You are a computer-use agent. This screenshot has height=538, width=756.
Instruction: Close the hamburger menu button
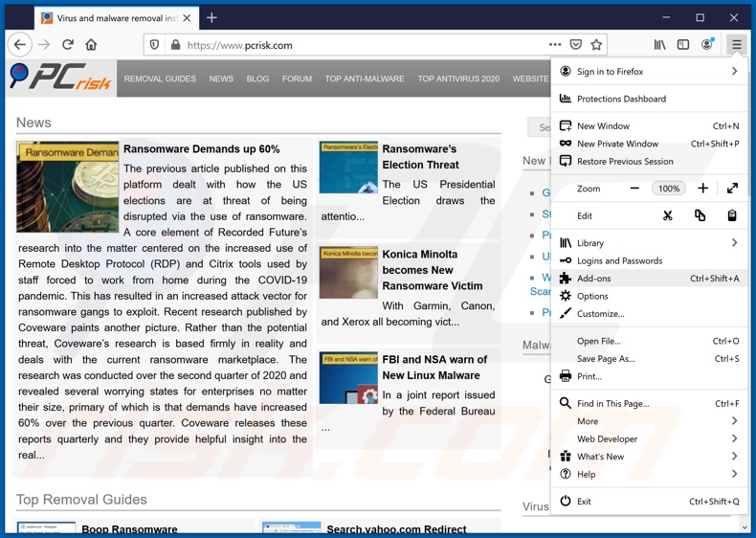pos(736,45)
